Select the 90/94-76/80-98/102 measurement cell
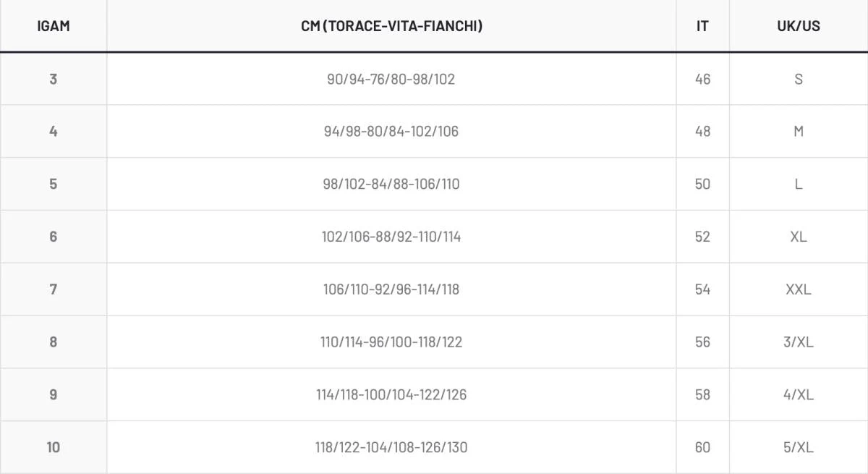The height and width of the screenshot is (474, 868). pyautogui.click(x=391, y=79)
